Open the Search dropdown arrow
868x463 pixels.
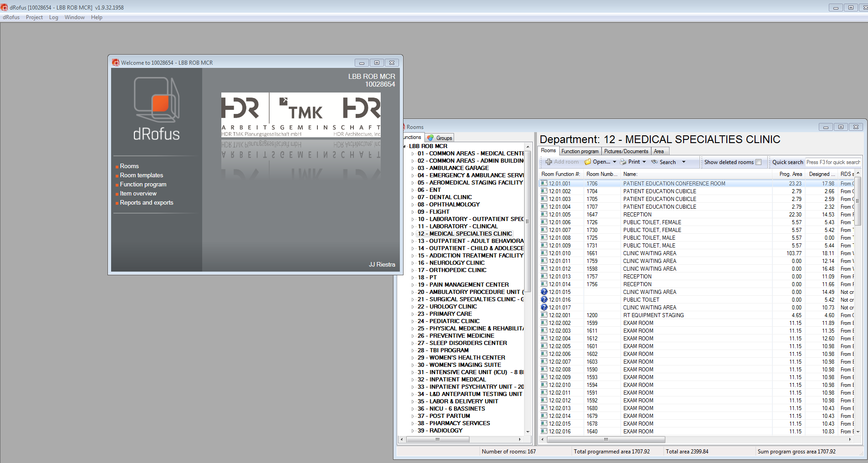[x=684, y=162]
